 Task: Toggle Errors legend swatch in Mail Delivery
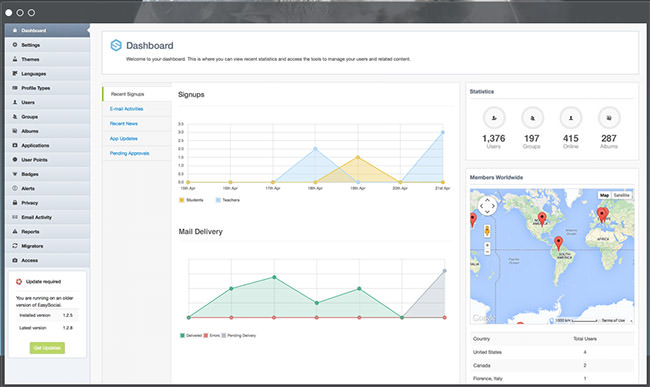click(206, 336)
